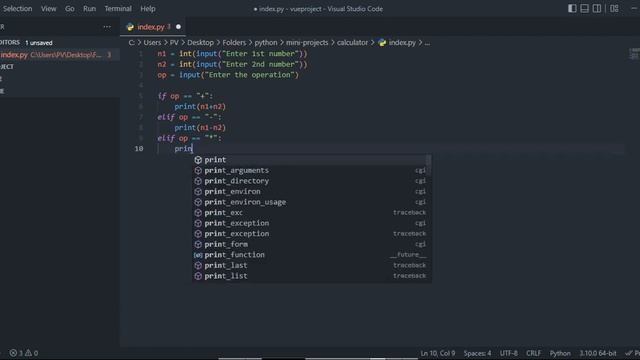Click CRLF line ending status
Screen dimensions: 640x360
(533, 353)
